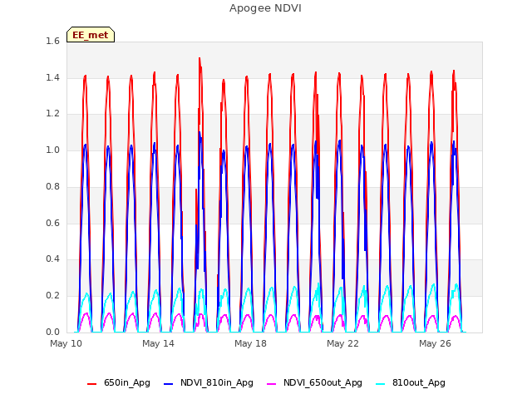Image resolution: width=532 pixels, height=399 pixels.
Task: Click the 1.4 y-axis label
Action: (x=52, y=77)
